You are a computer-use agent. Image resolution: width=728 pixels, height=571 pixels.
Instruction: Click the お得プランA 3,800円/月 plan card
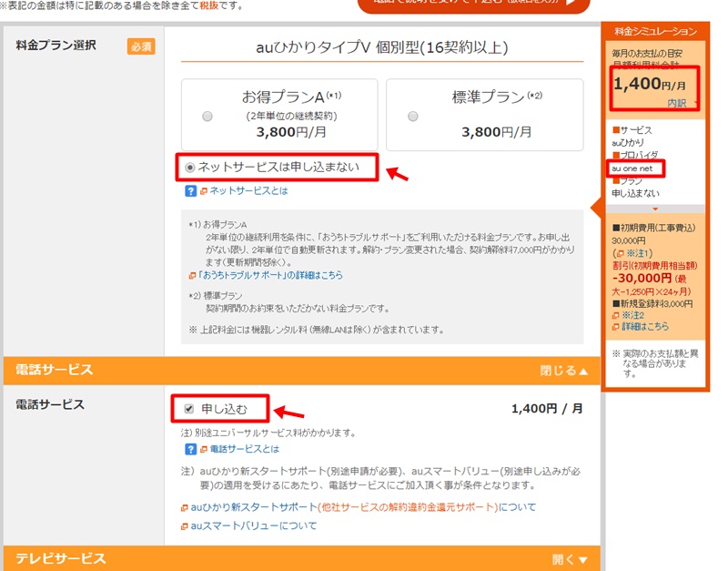click(279, 115)
